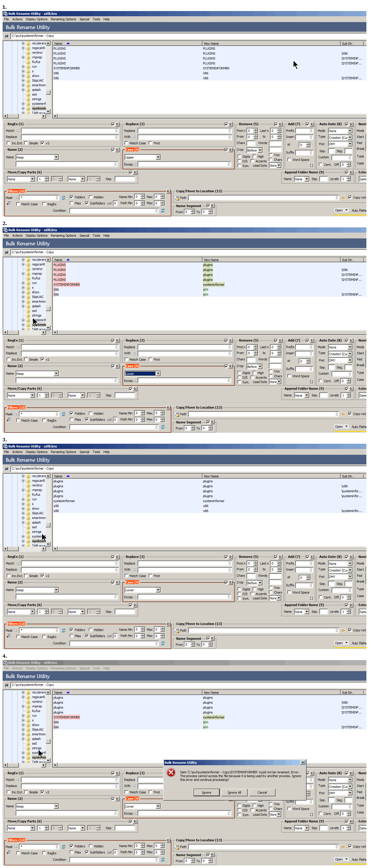This screenshot has height=868, width=369.
Task: Open Case Upper dropdown in first window
Action: (x=158, y=157)
